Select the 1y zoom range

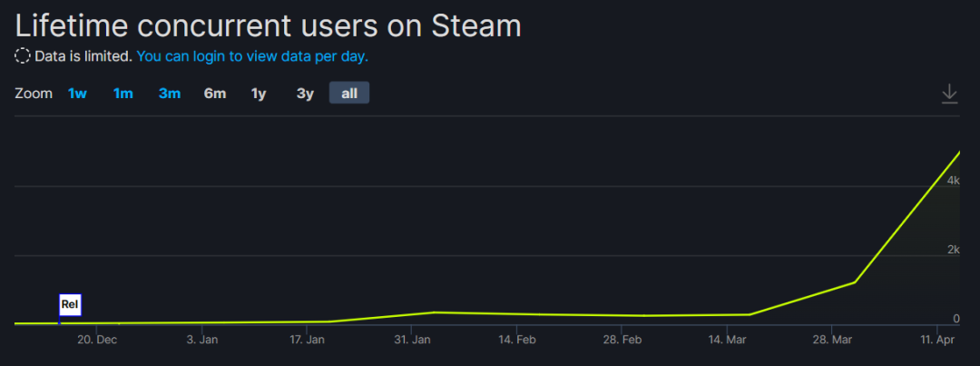259,94
